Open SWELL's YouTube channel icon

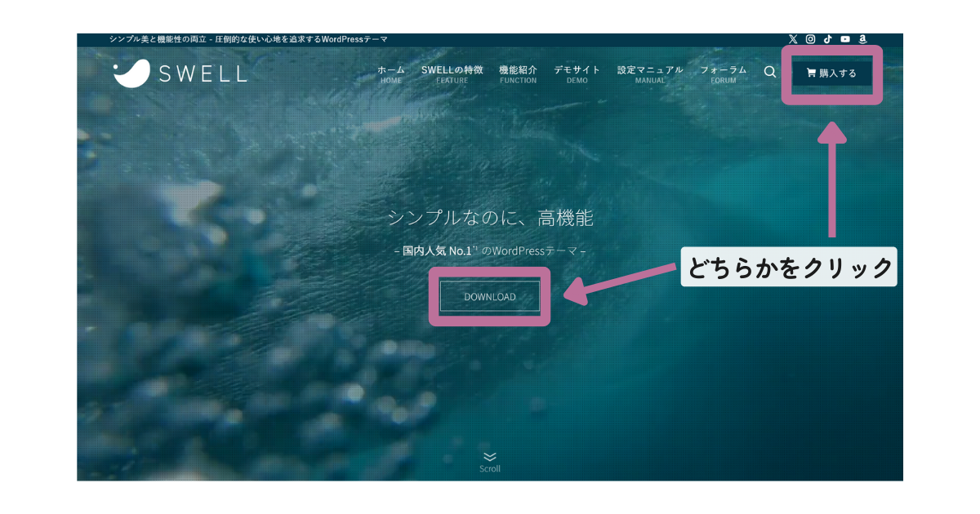(845, 38)
